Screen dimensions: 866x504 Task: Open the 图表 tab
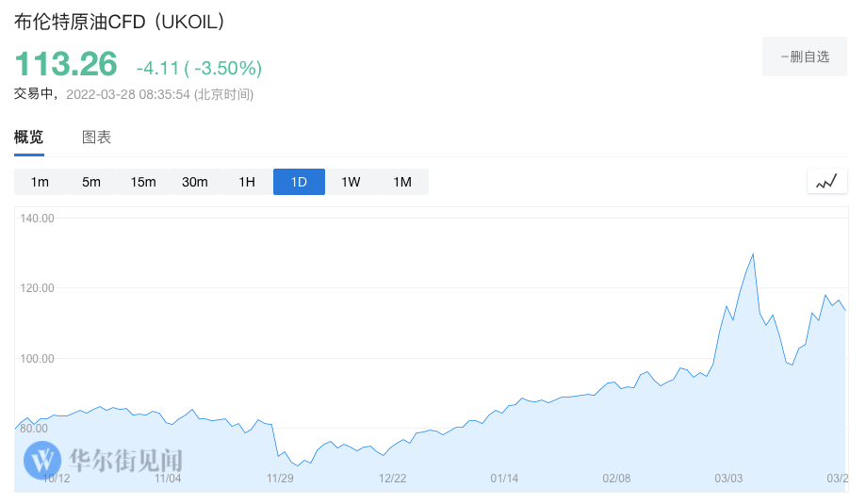click(x=97, y=138)
